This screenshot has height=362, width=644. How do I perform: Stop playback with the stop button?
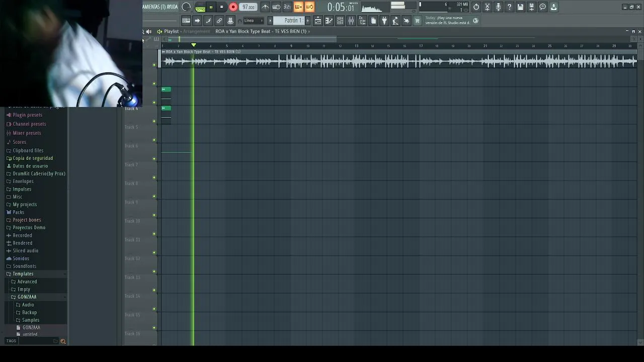tap(221, 7)
